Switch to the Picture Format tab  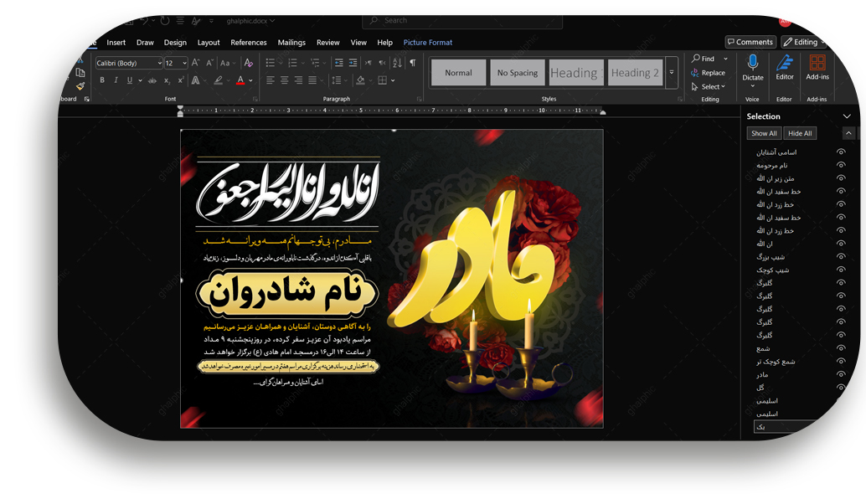427,43
